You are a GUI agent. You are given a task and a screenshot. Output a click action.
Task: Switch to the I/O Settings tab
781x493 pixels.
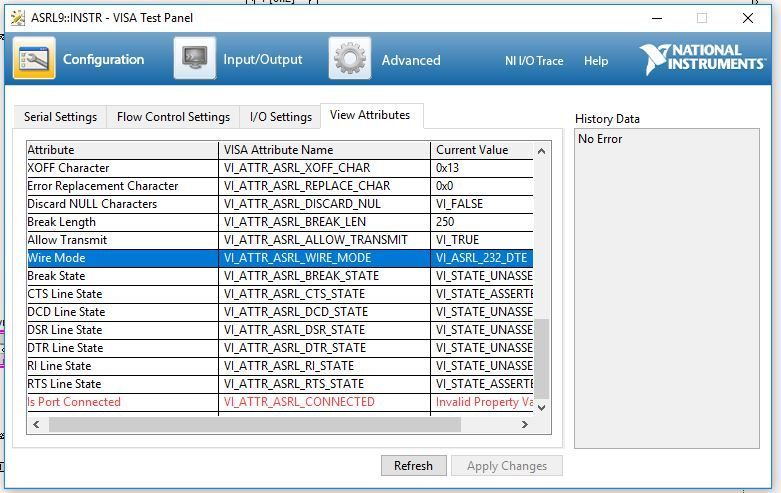[280, 117]
